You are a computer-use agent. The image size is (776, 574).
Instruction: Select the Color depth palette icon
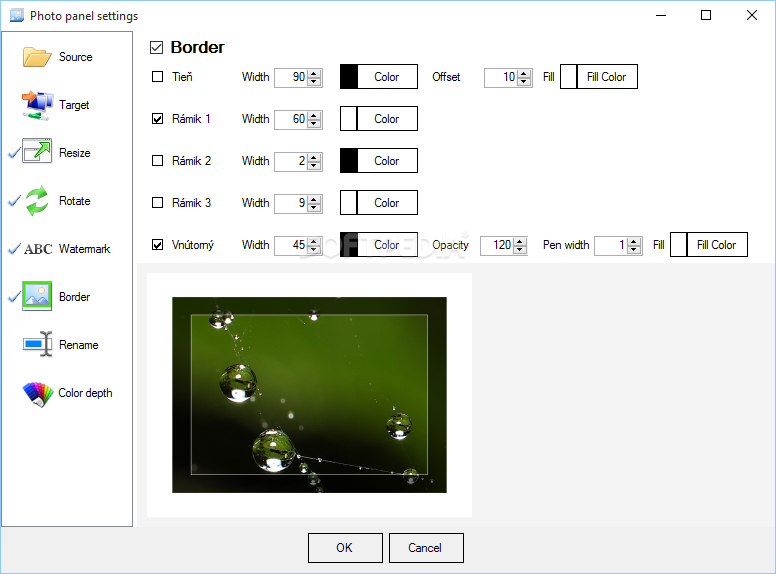[x=38, y=394]
